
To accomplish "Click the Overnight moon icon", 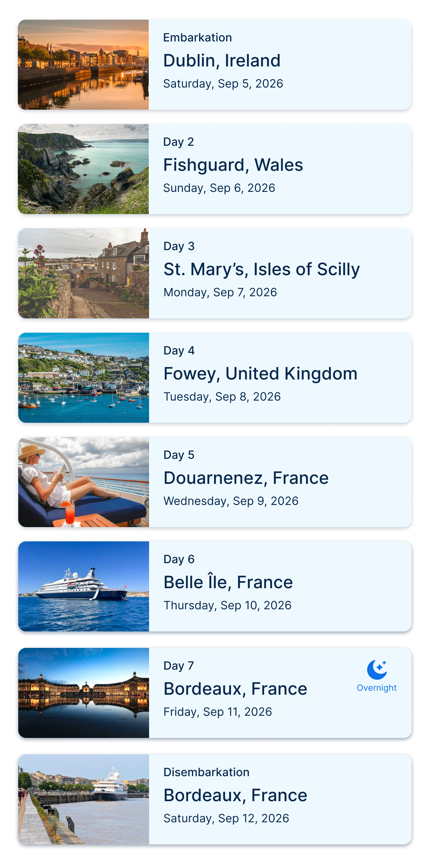I will pyautogui.click(x=377, y=669).
